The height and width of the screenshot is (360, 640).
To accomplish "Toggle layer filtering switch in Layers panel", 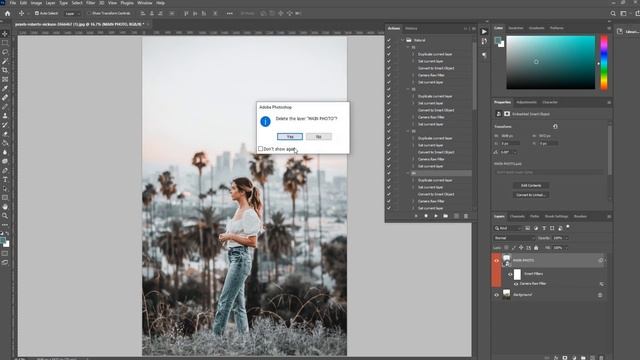I will (x=568, y=227).
